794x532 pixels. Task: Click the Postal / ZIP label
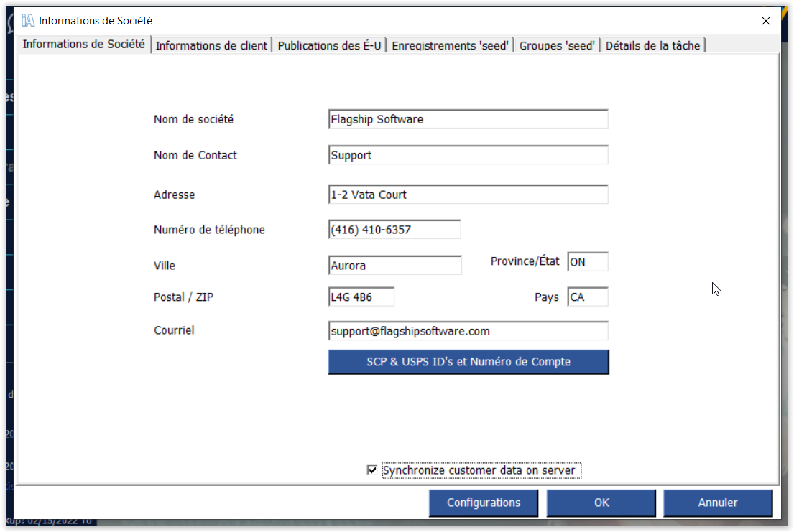click(x=183, y=297)
